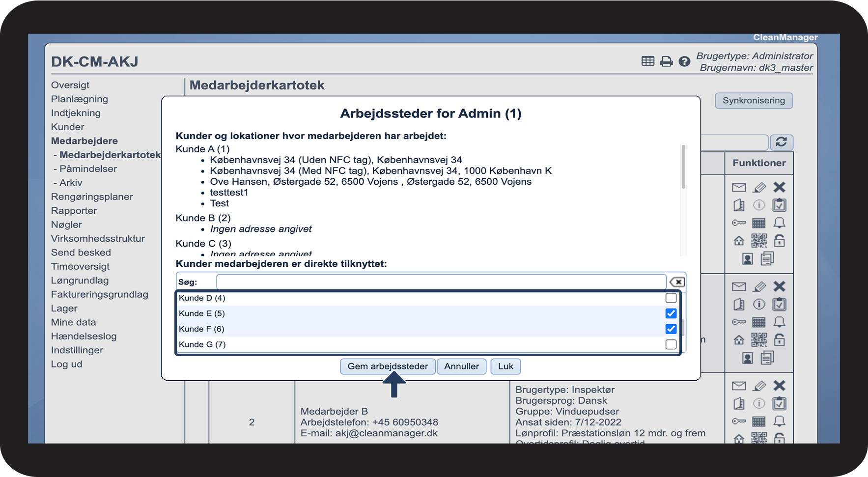Click the delete X icon in the first Funktioner row
This screenshot has height=477, width=868.
pos(780,187)
